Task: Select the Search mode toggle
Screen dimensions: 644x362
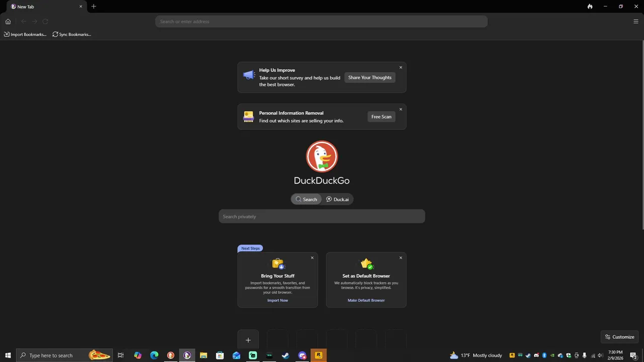Action: [x=306, y=199]
